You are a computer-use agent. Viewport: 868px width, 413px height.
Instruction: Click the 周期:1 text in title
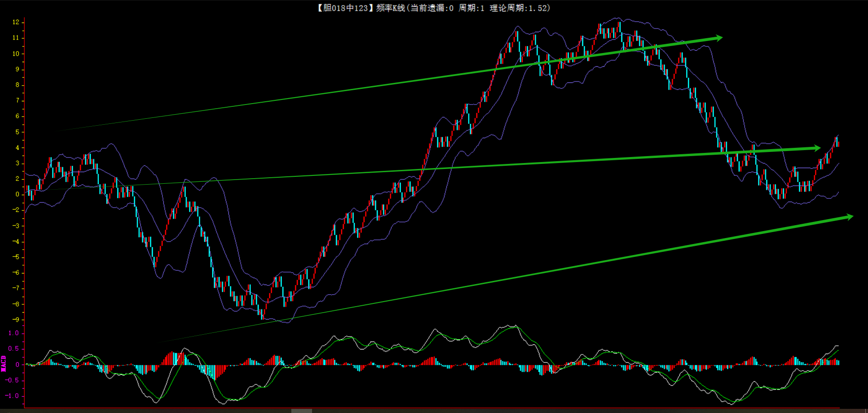tap(471, 8)
